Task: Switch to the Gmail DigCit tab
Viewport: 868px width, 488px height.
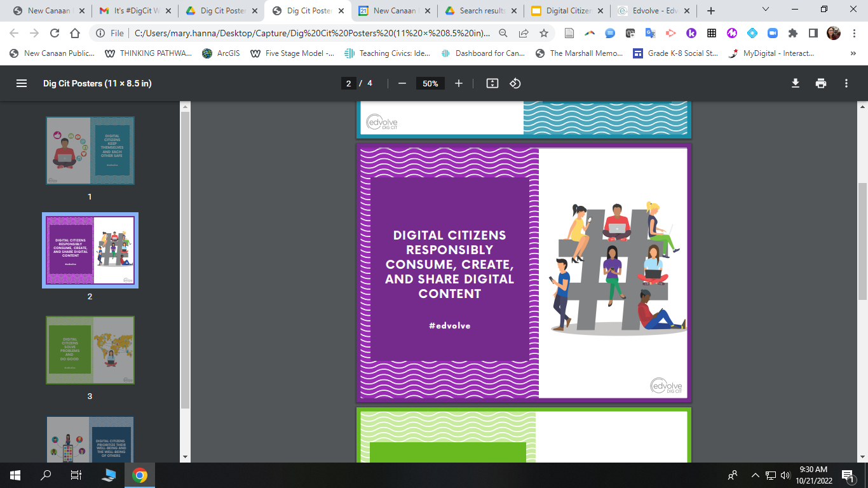Action: [x=130, y=11]
